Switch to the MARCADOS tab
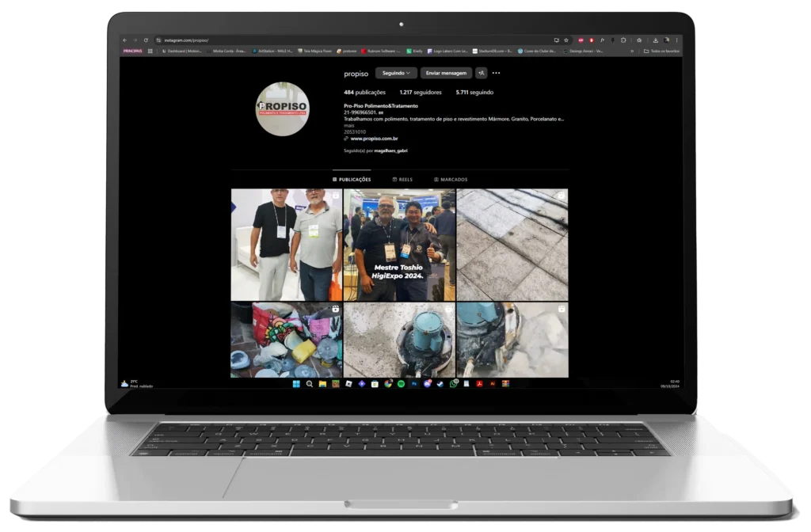 451,180
